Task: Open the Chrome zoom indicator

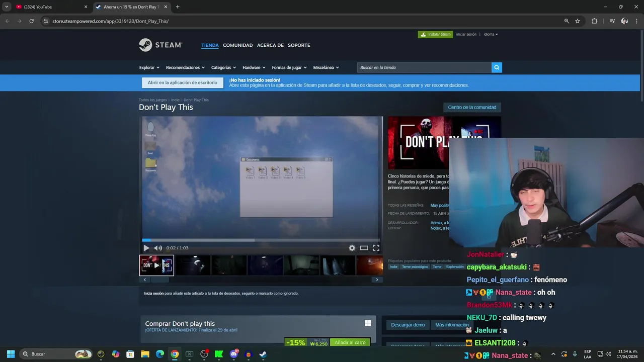Action: click(x=567, y=21)
